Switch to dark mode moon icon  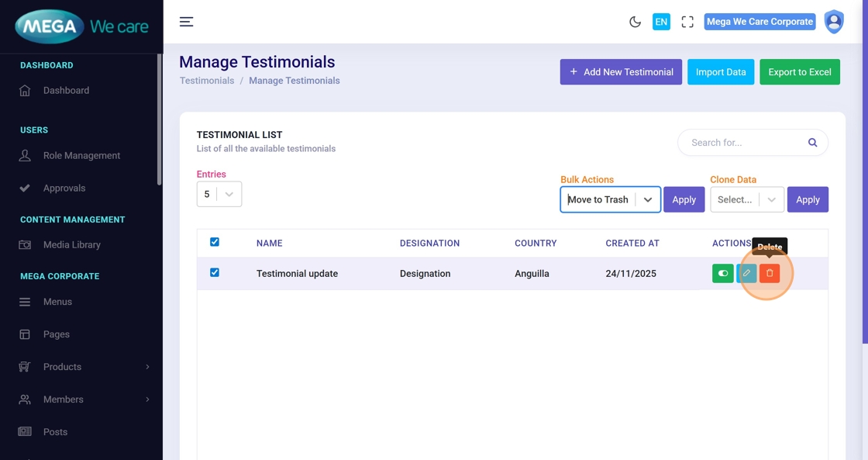coord(635,22)
